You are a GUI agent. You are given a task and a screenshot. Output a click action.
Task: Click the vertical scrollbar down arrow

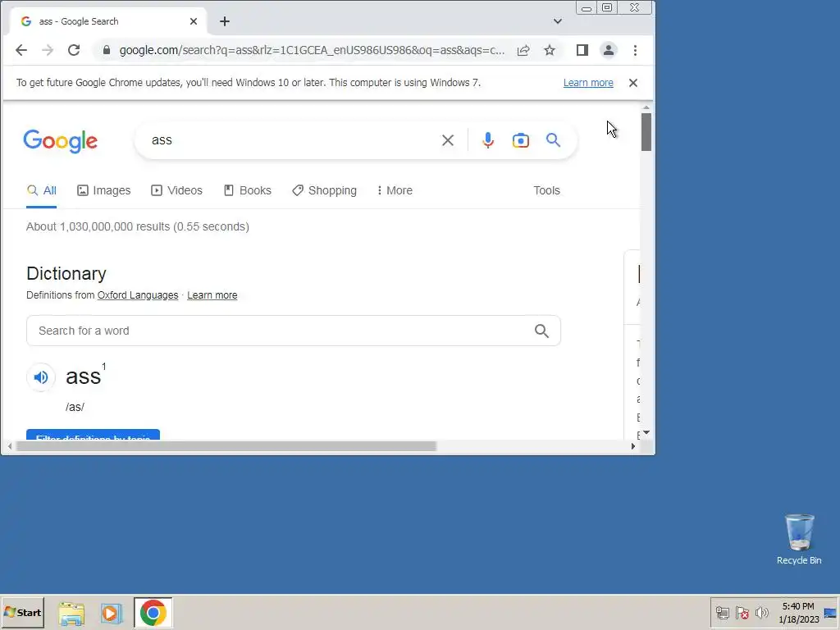646,433
